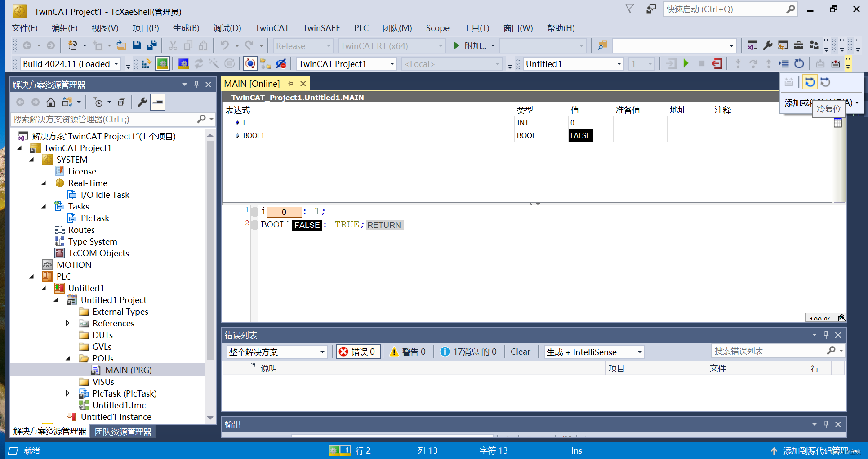This screenshot has height=459, width=868.
Task: Toggle the Messages filter button
Action: [x=468, y=352]
